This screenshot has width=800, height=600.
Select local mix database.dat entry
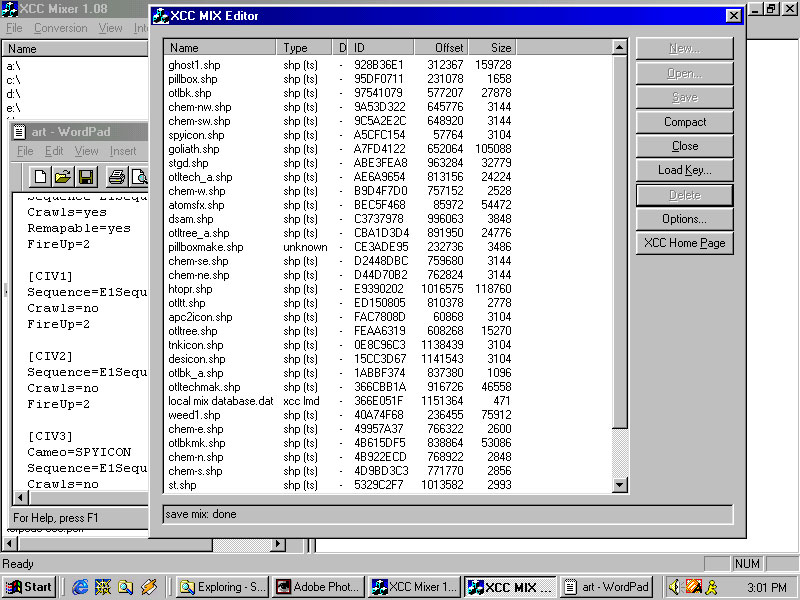(x=221, y=401)
